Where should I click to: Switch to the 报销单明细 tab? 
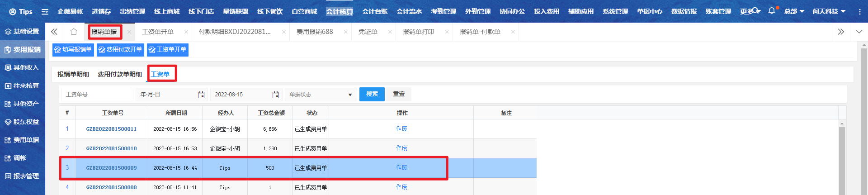click(x=73, y=74)
